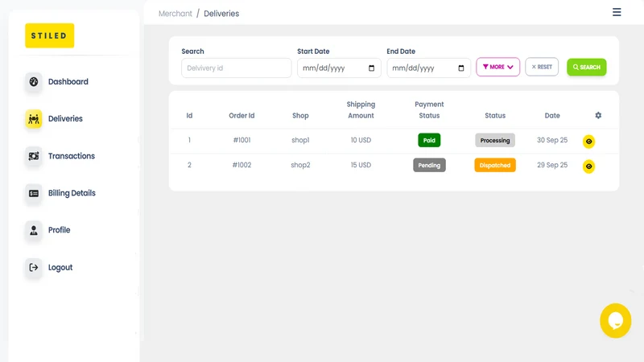This screenshot has width=644, height=362.
Task: Open Profile menu item
Action: point(59,230)
